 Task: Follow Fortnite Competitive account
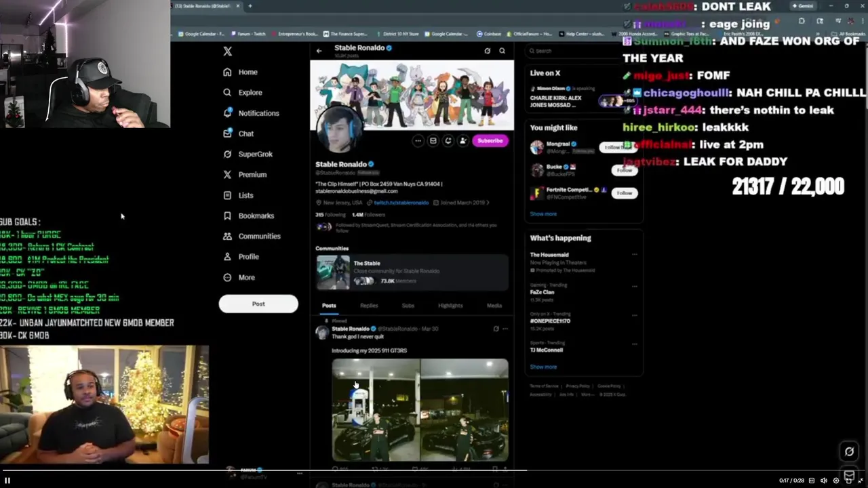pyautogui.click(x=624, y=193)
